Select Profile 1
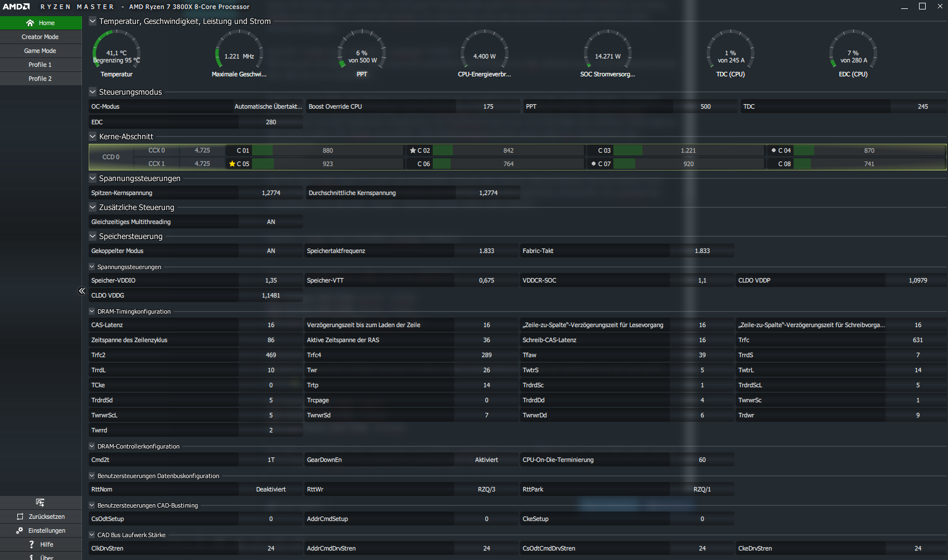Viewport: 948px width, 560px height. (x=41, y=65)
